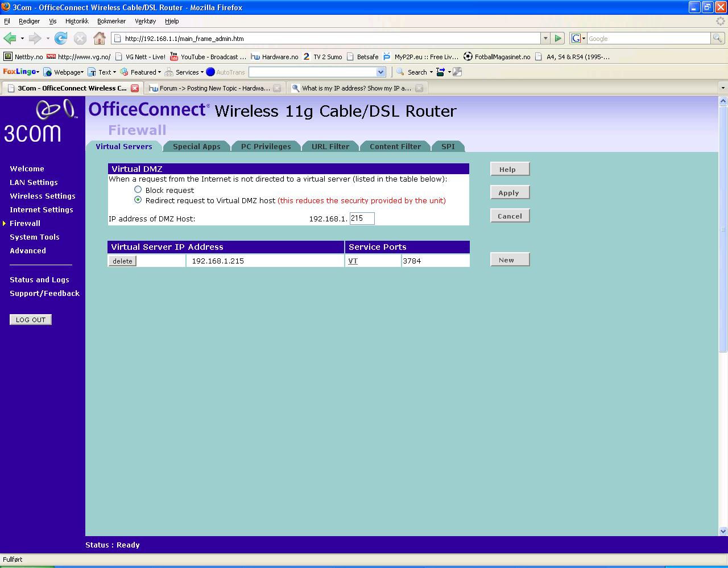The height and width of the screenshot is (568, 728).
Task: Open the search engine selector dropdown
Action: [578, 38]
